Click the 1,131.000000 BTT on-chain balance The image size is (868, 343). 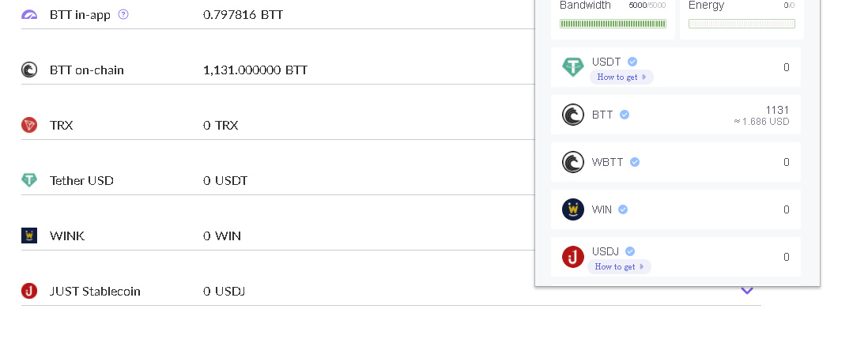point(255,70)
